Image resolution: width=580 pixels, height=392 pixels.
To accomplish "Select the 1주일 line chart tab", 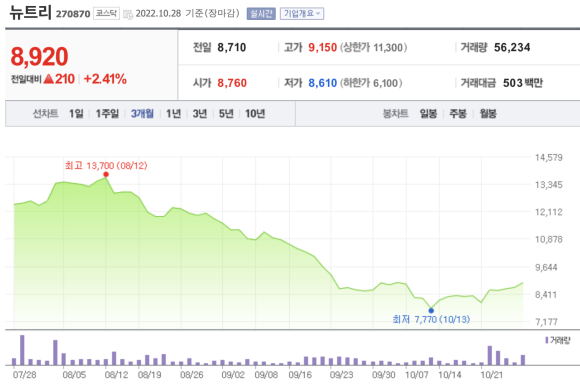I will click(107, 114).
